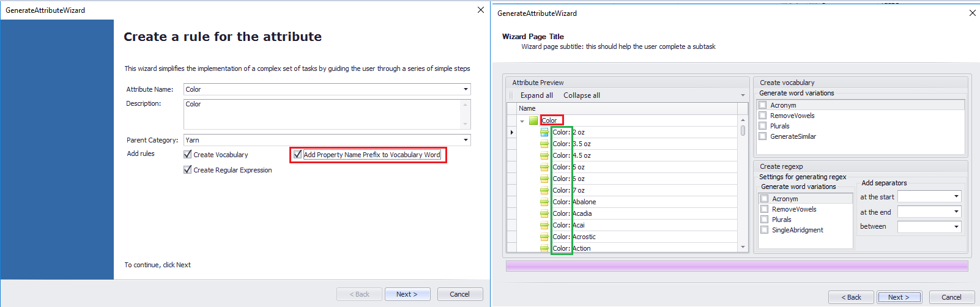
Task: Click icon next to 'Color: 3.5 oz' row
Action: [544, 144]
